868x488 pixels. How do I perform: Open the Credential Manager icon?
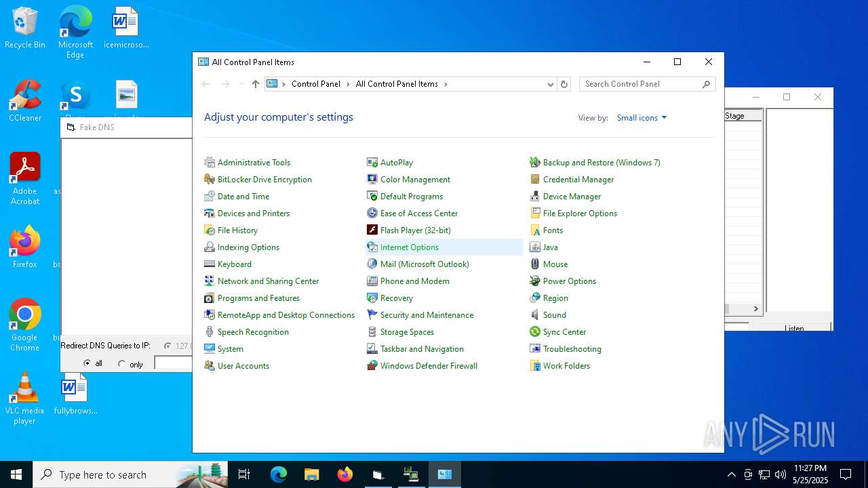pyautogui.click(x=535, y=180)
